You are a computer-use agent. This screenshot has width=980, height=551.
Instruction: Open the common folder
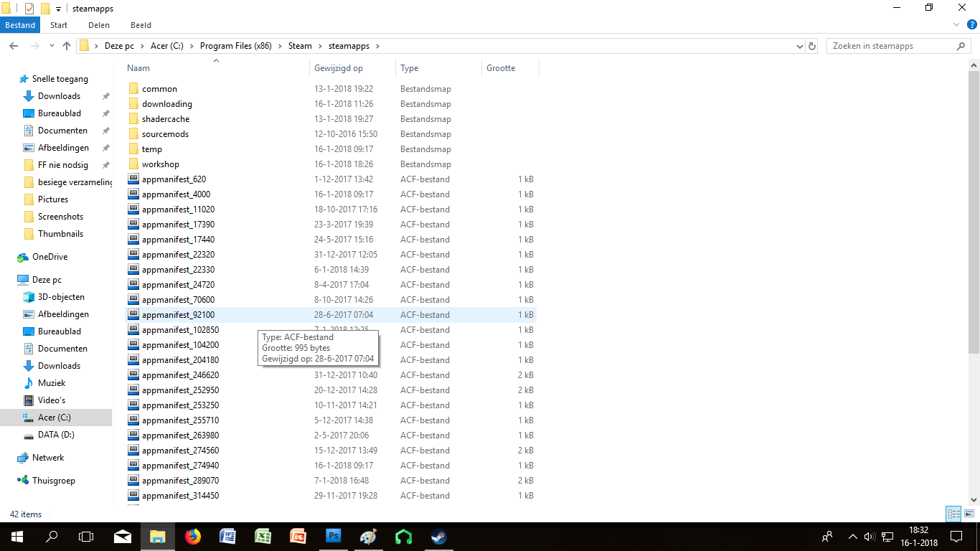click(x=159, y=89)
